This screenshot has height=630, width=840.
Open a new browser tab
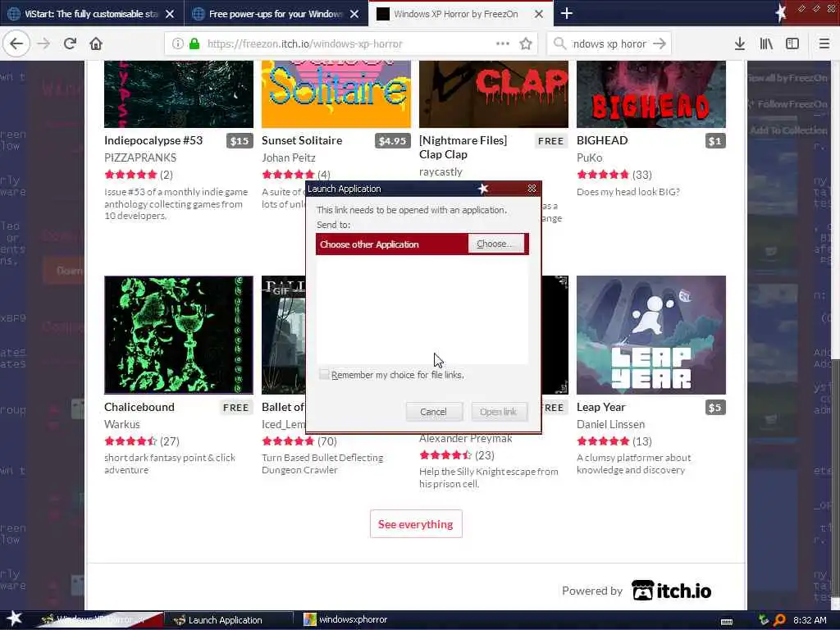[x=566, y=13]
